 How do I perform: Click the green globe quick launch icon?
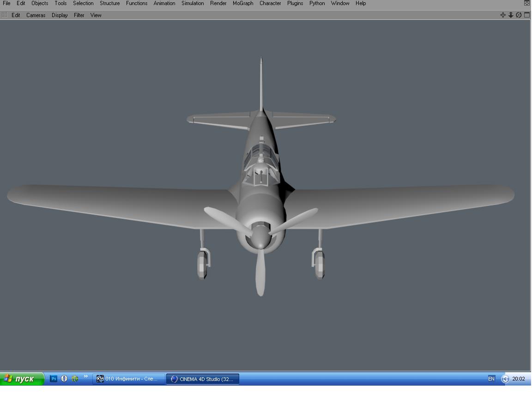coord(75,379)
